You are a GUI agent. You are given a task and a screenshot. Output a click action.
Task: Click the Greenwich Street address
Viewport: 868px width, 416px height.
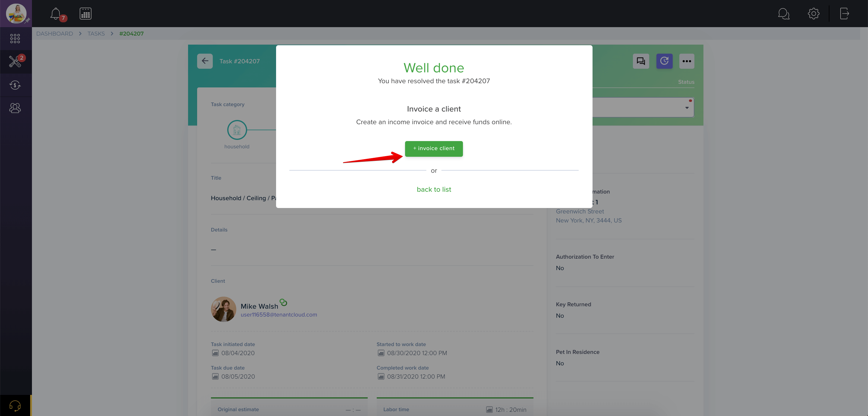tap(580, 211)
